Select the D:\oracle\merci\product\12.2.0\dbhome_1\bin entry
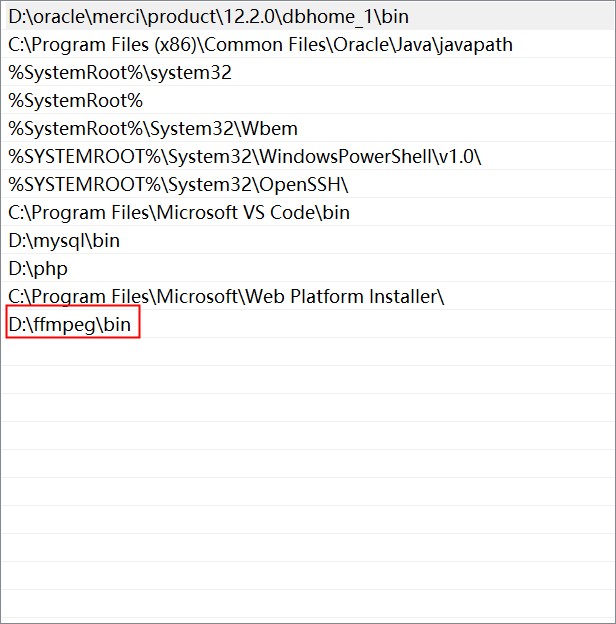The width and height of the screenshot is (616, 624). [x=308, y=16]
